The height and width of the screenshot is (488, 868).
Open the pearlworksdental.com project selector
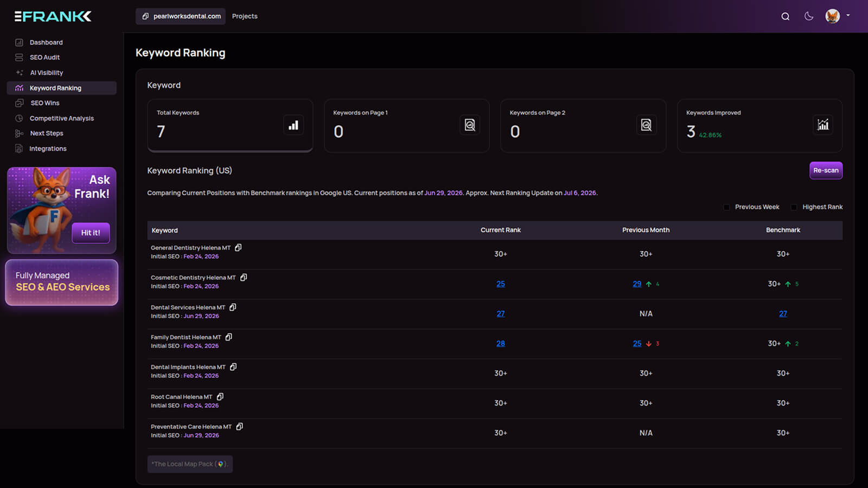pyautogui.click(x=181, y=16)
